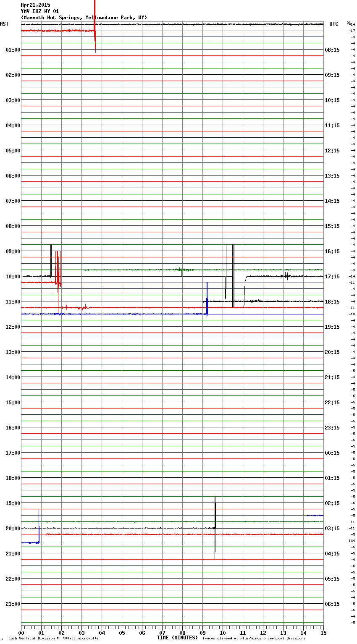The width and height of the screenshot is (357, 644).
Task: Select the 09:00 MST hour label
Action: click(x=13, y=251)
